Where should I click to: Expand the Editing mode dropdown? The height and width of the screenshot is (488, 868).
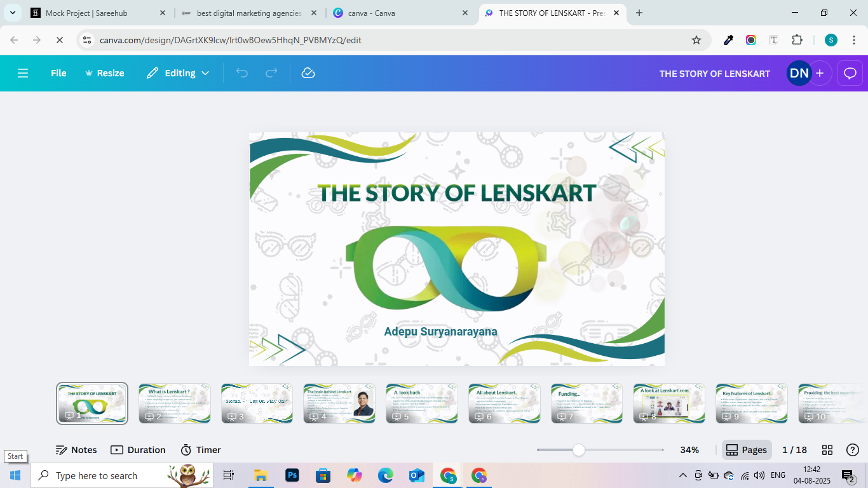178,73
